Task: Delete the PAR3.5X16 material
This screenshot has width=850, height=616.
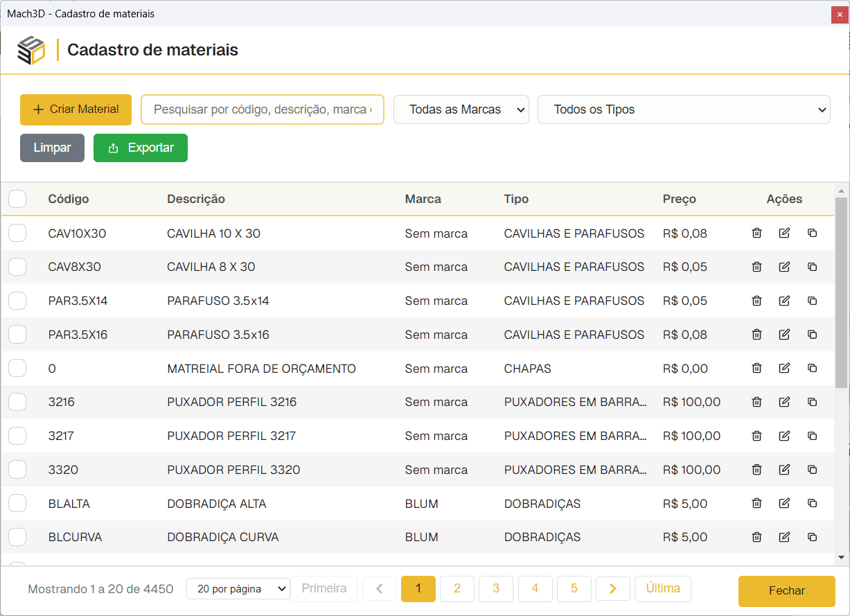Action: (756, 335)
